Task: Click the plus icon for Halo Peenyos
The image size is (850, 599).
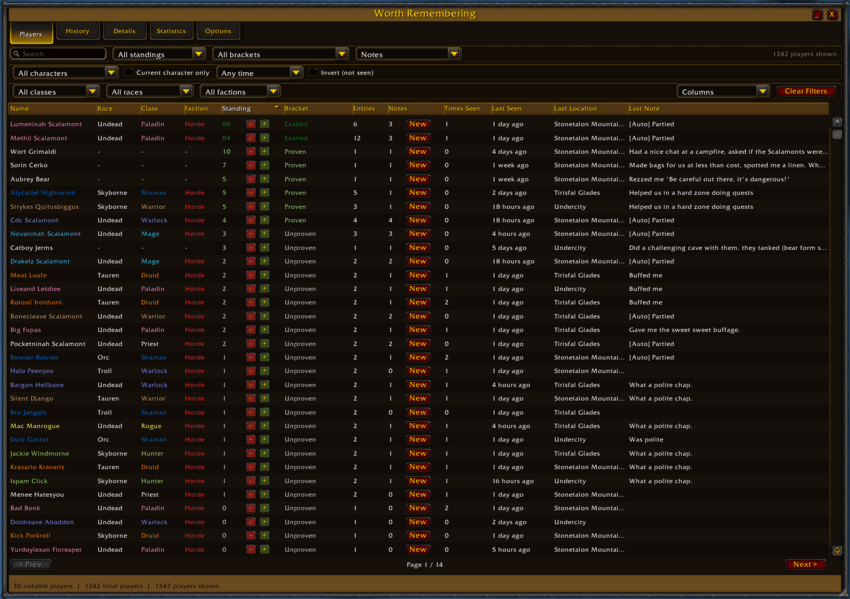Action: pos(265,371)
